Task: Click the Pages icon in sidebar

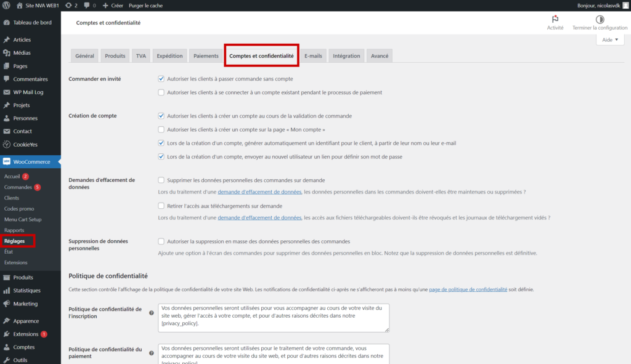Action: 6,66
